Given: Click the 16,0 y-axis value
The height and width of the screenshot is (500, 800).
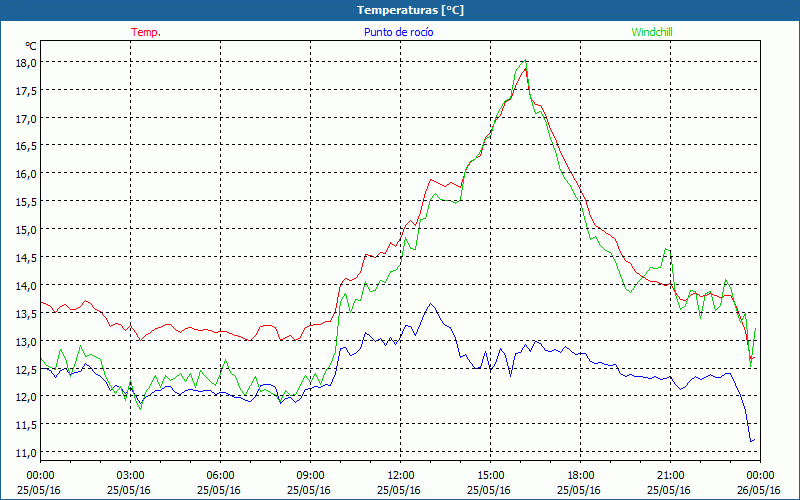Looking at the screenshot, I should tap(27, 174).
